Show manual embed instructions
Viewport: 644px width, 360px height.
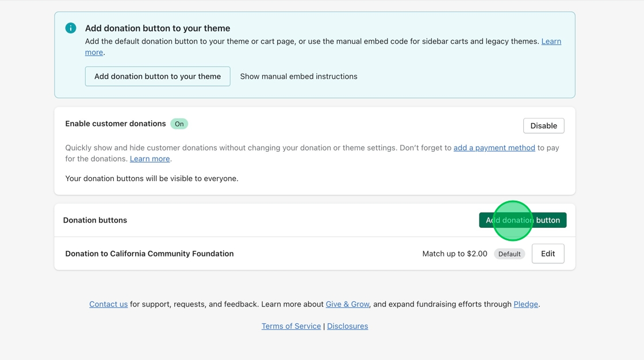click(298, 76)
